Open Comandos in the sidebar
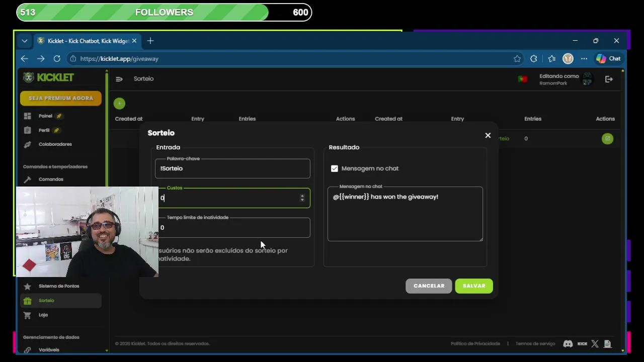The image size is (644, 362). pos(51,179)
